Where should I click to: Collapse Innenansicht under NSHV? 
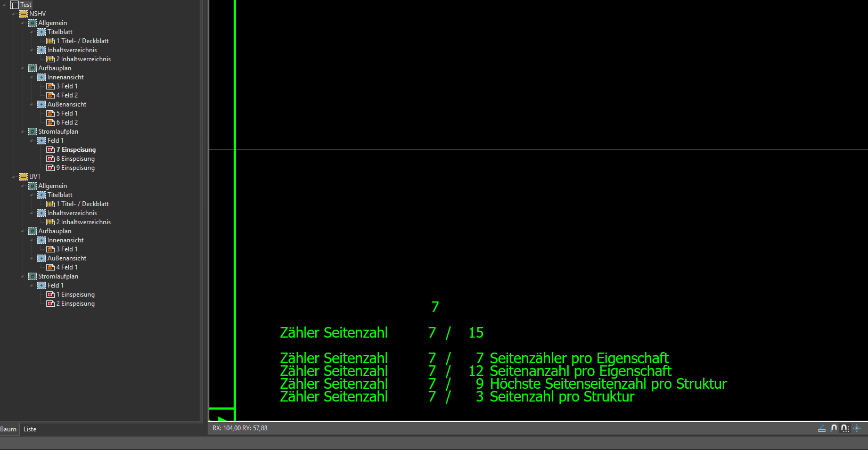coord(32,77)
